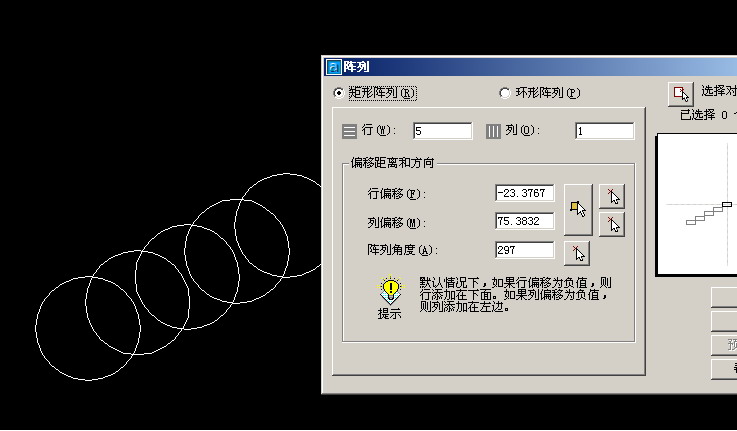737x431 pixels.
Task: Click the 列偏移 (M) column offset field
Action: click(x=525, y=221)
